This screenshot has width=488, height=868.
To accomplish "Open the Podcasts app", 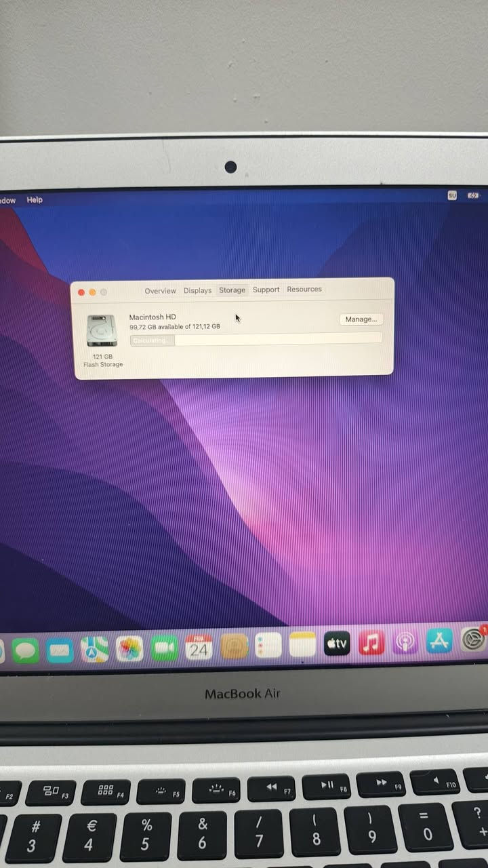I will (x=405, y=642).
